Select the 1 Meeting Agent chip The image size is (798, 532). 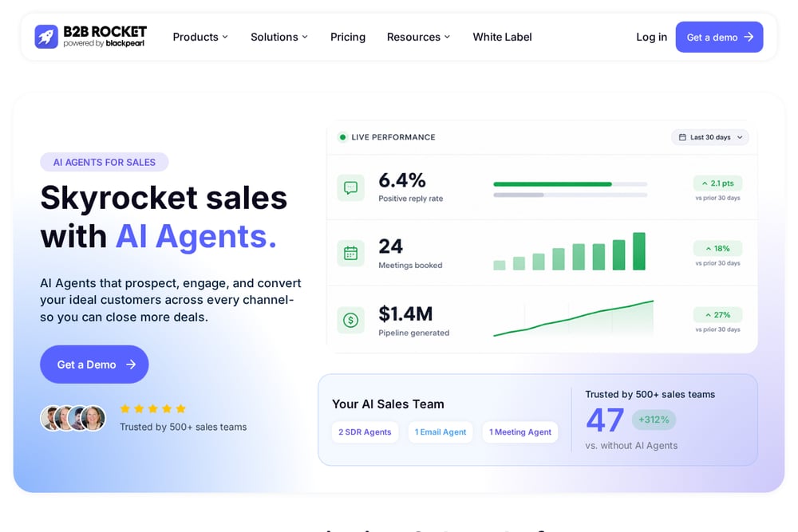tap(520, 432)
